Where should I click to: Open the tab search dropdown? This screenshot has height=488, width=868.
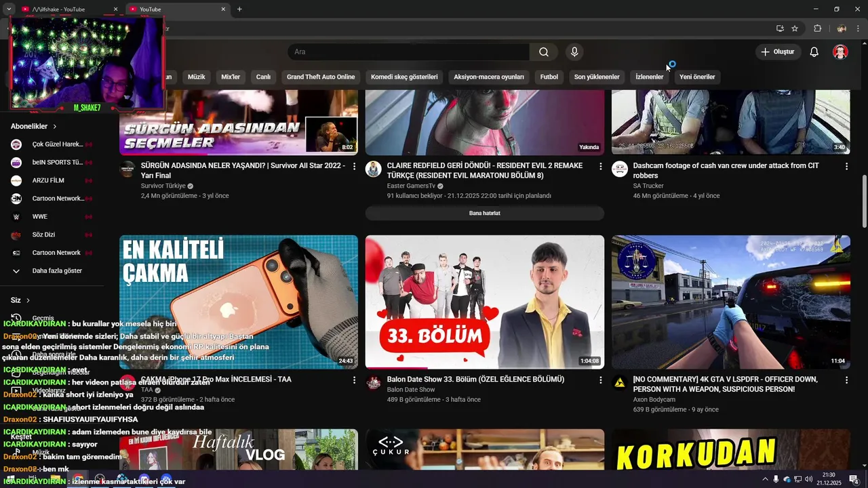tap(9, 9)
